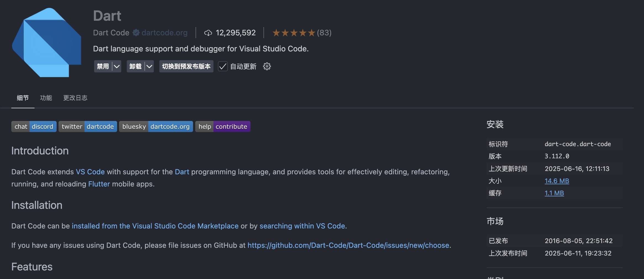Open the bluesky dartcode.org badge
Viewport: 644px width, 279px height.
[156, 127]
